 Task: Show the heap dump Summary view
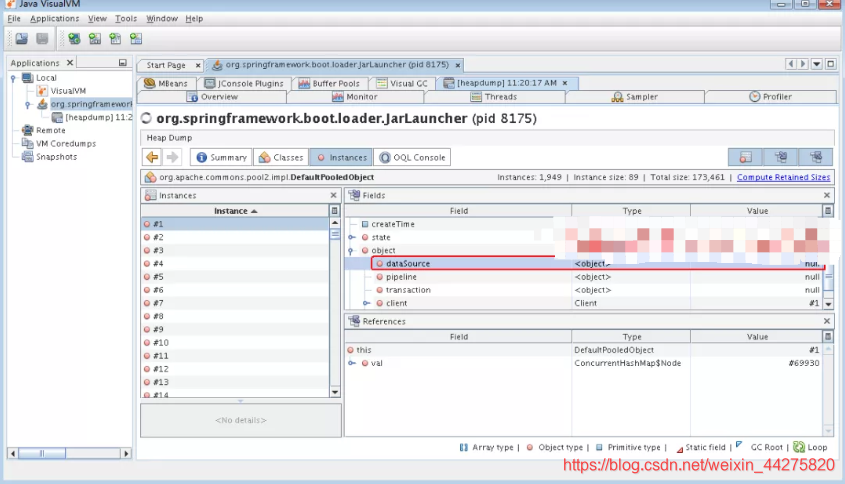[x=221, y=157]
